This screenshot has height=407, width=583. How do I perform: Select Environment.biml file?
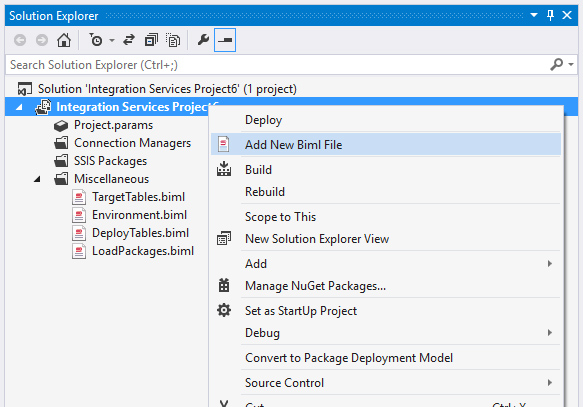click(x=139, y=215)
